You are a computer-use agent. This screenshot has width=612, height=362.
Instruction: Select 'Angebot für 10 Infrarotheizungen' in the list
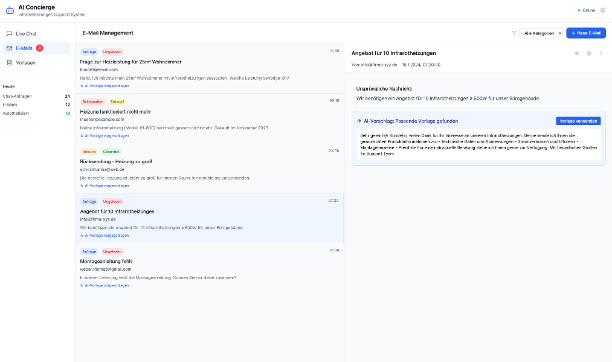(210, 218)
